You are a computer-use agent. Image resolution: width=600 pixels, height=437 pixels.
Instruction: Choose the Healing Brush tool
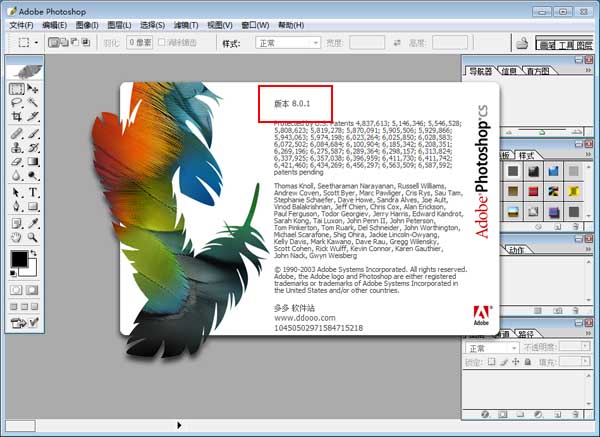pyautogui.click(x=16, y=134)
